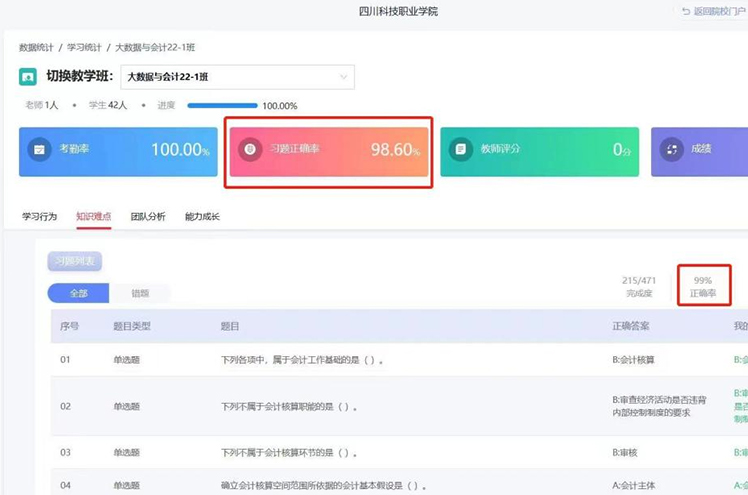Select question row 01 in table
The image size is (748, 495).
click(x=300, y=359)
